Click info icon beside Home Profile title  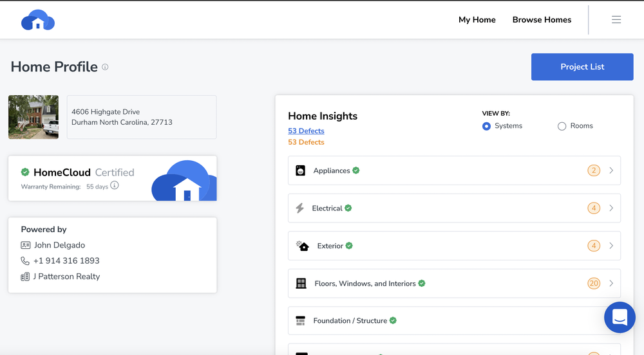[105, 67]
